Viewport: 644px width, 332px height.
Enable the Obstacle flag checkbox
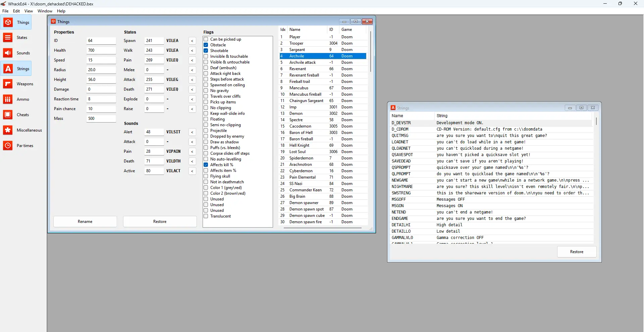(x=206, y=45)
